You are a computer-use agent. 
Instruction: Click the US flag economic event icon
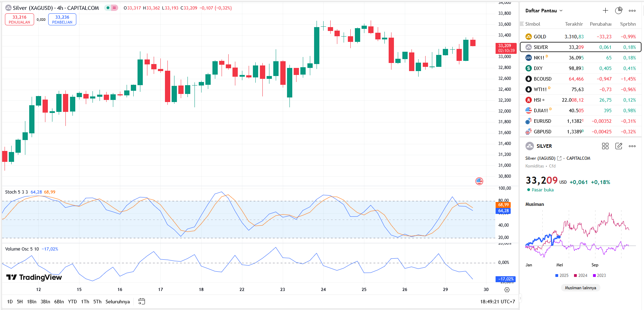tap(479, 181)
